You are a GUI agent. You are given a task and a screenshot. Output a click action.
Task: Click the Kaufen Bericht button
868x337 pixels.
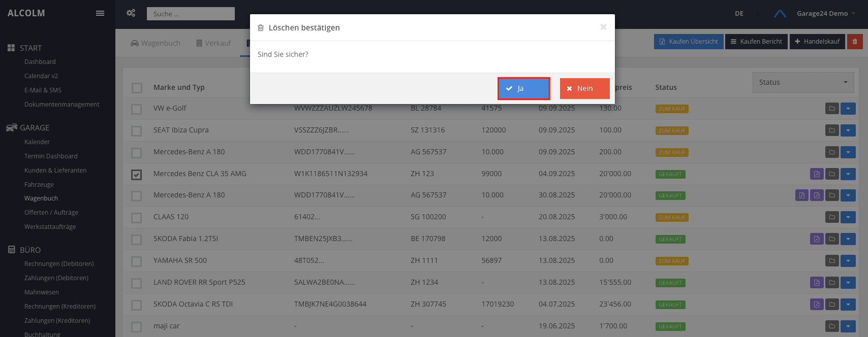(x=757, y=42)
